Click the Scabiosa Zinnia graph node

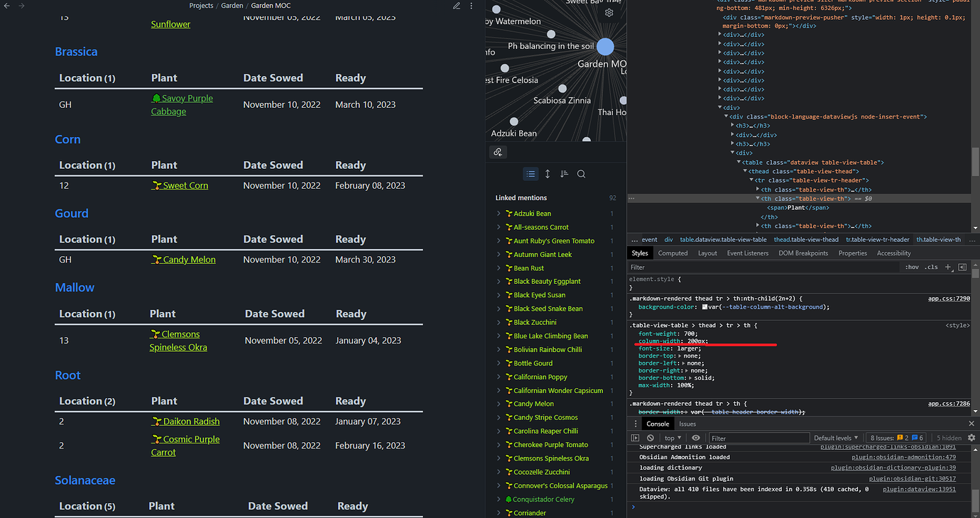pos(562,89)
